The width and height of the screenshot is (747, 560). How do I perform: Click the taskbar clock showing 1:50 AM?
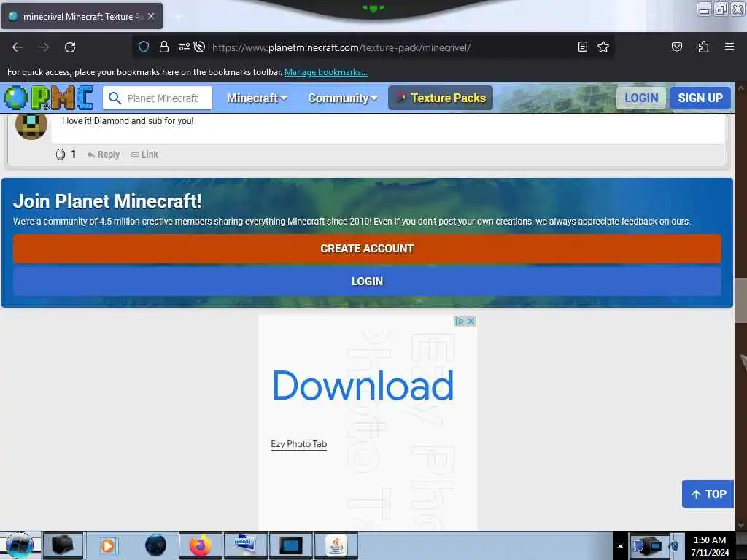click(710, 545)
